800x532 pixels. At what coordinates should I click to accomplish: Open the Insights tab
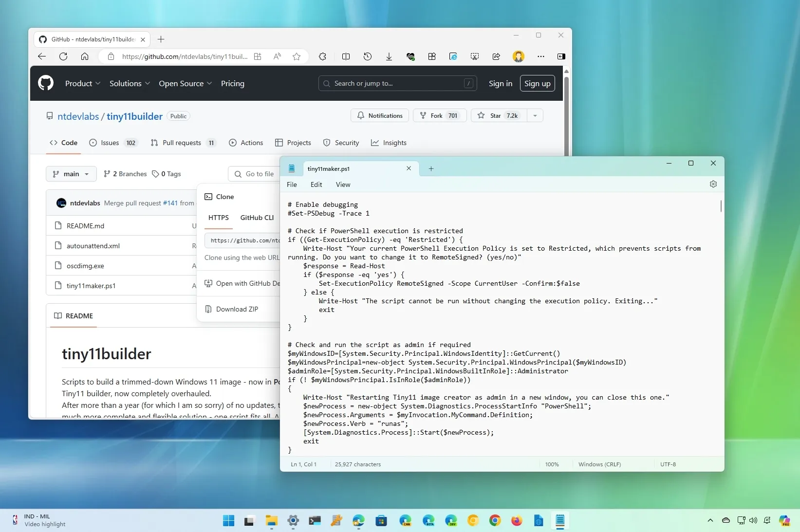[x=389, y=143]
